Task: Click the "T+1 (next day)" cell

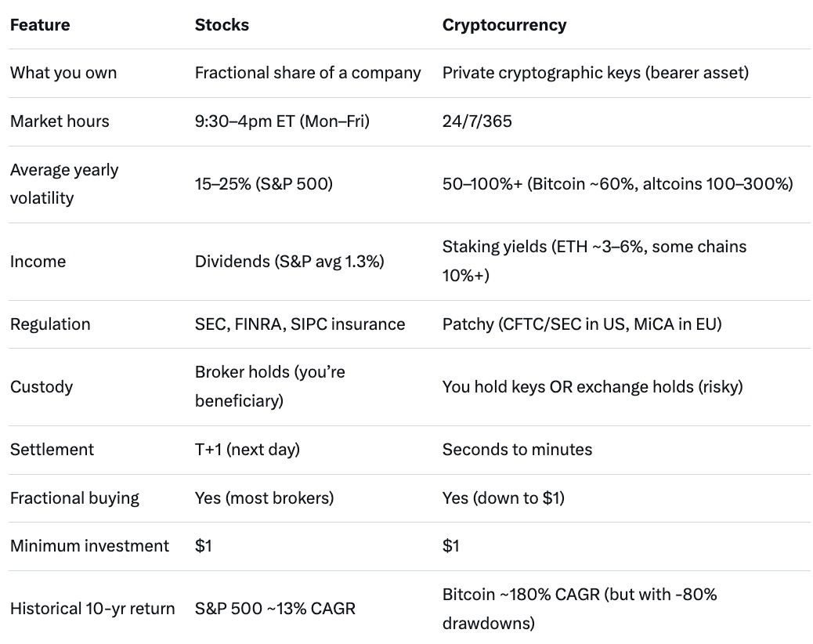Action: tap(248, 450)
